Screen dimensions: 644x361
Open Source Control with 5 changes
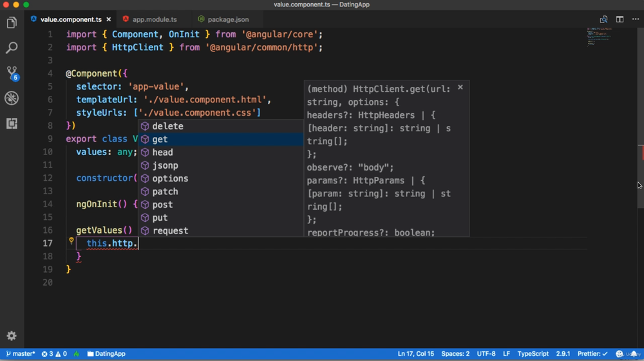[x=12, y=73]
